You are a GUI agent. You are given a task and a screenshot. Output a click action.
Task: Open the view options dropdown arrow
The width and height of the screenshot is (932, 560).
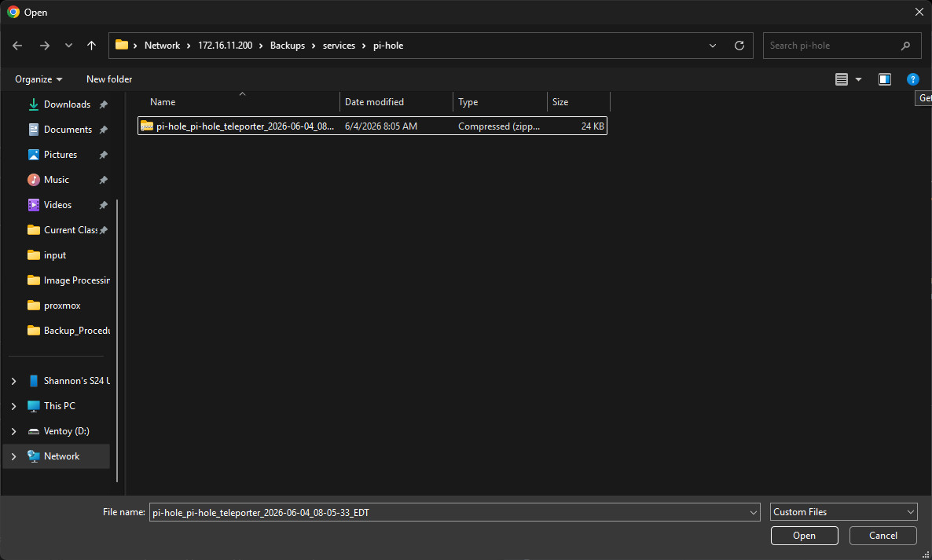(858, 79)
